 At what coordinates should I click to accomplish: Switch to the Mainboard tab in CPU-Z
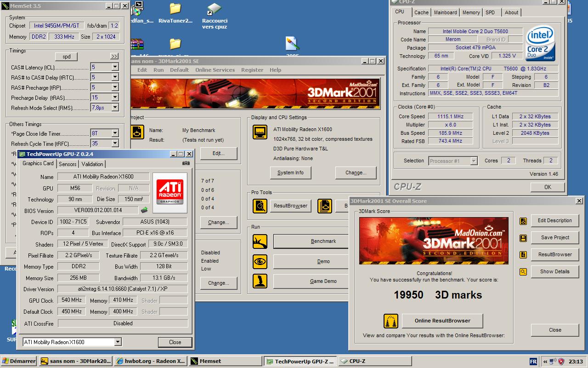[446, 13]
